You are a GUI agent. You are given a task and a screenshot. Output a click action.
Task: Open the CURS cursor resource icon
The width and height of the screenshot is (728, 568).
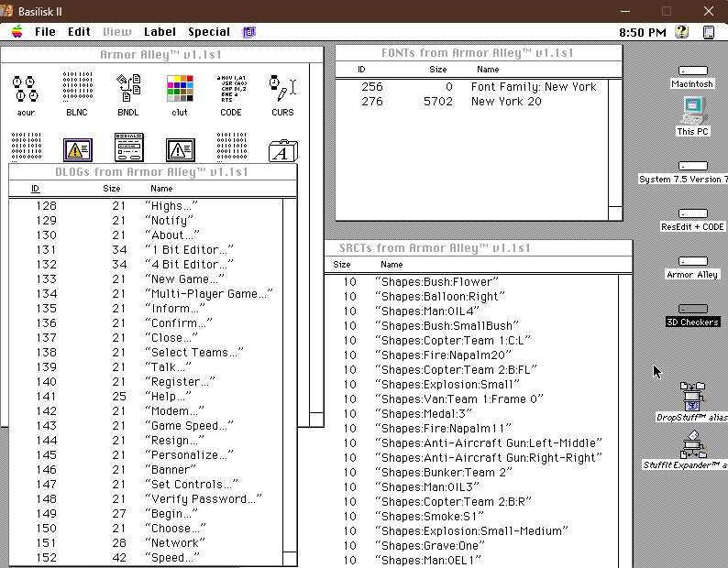pyautogui.click(x=282, y=89)
